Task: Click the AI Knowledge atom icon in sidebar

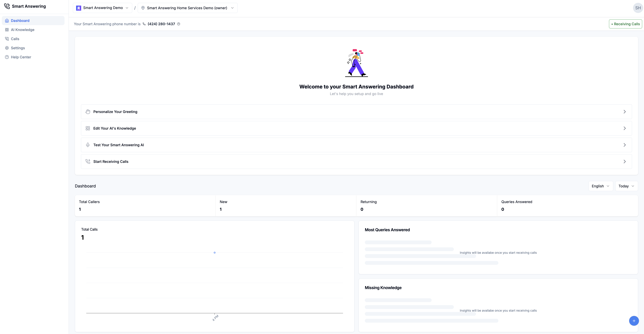Action: tap(7, 30)
